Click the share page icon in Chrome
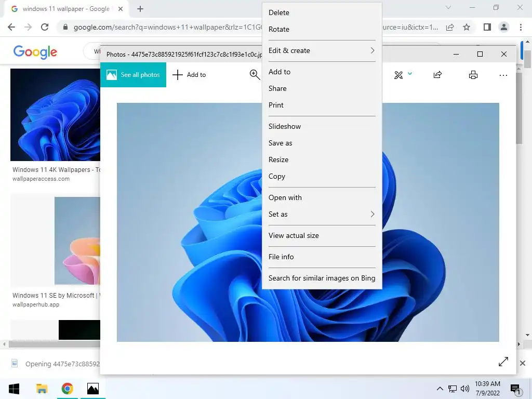The image size is (532, 399). click(x=450, y=27)
